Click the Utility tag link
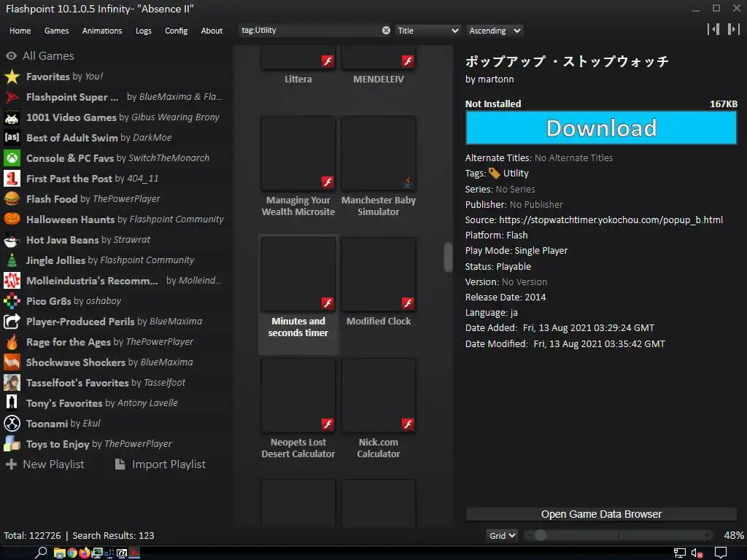The height and width of the screenshot is (560, 747). point(516,174)
